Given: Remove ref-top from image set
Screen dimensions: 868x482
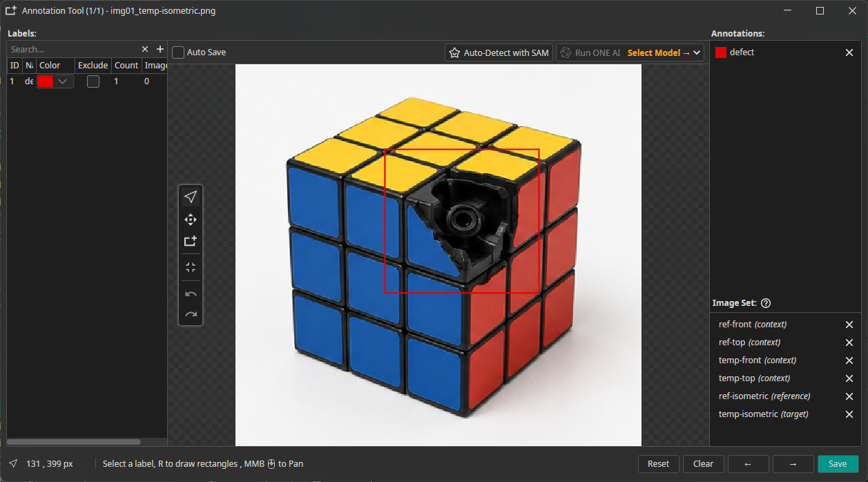Looking at the screenshot, I should click(x=849, y=343).
